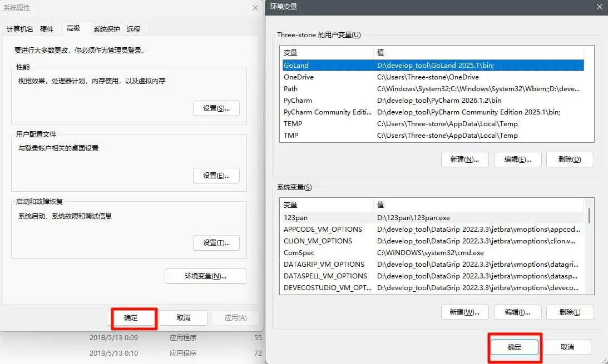Viewport: 608px width, 364px height.
Task: Click the C:\WINDOWS\system32\cmd.exe value
Action: pos(431,252)
